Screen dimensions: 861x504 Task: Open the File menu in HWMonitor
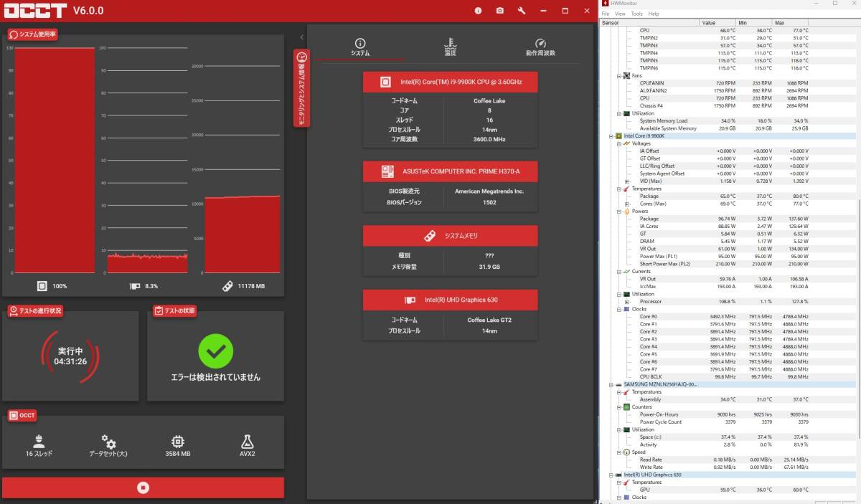click(x=605, y=14)
